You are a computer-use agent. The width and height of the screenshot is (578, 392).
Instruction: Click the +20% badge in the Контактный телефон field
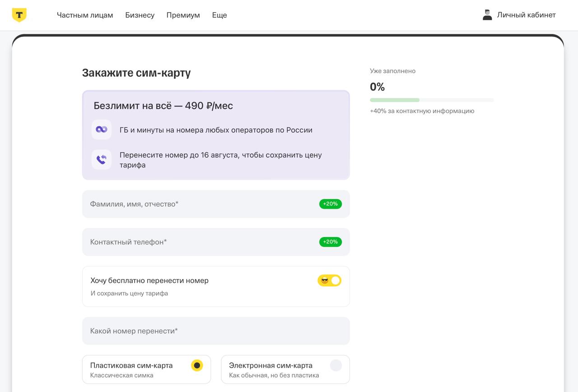[x=331, y=242]
